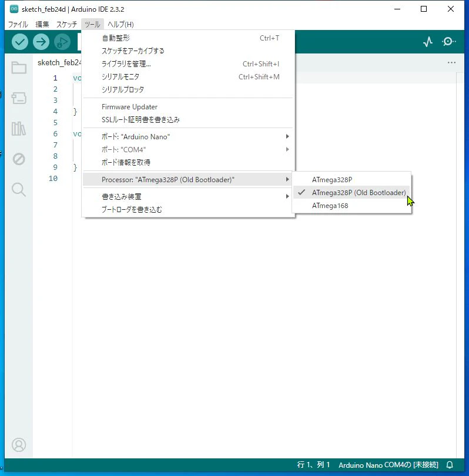Open the スケッチ menu
Viewport: 469px width, 476px height.
(67, 24)
